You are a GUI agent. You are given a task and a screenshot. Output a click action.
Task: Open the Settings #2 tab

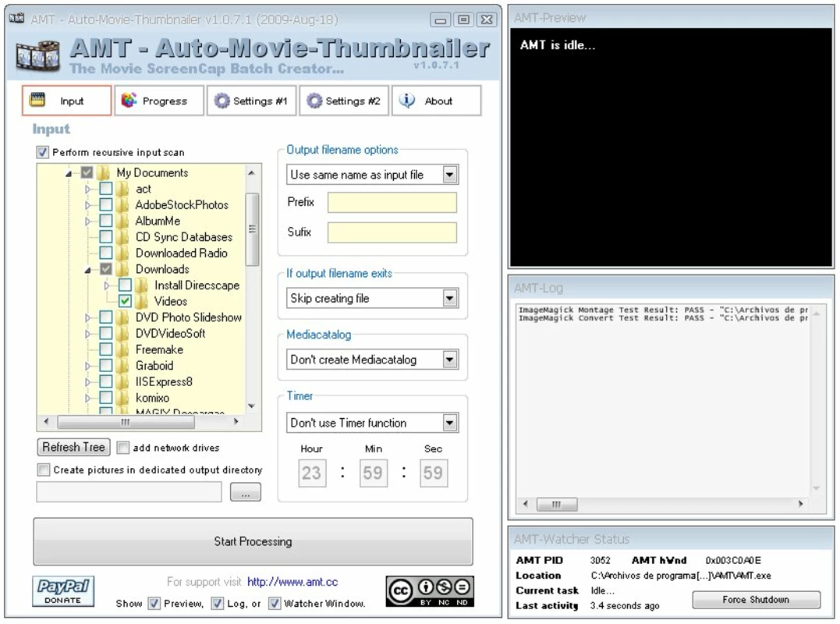(344, 100)
